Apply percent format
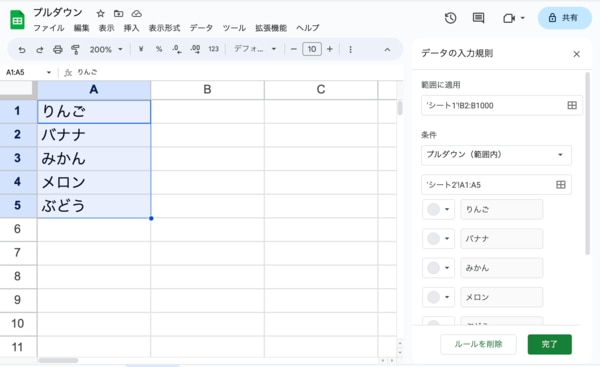 click(159, 49)
